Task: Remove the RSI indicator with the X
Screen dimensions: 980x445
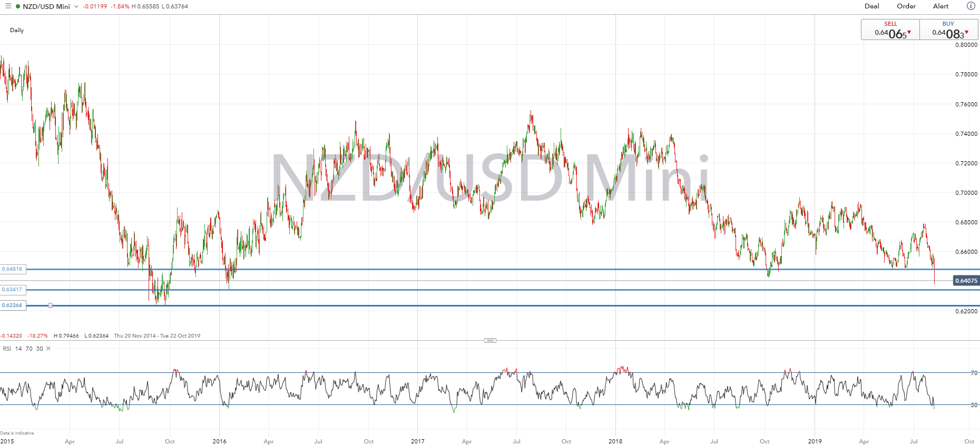Action: tap(48, 349)
